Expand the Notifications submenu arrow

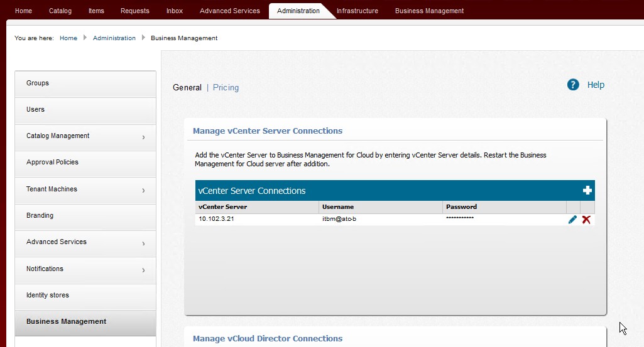click(x=143, y=270)
